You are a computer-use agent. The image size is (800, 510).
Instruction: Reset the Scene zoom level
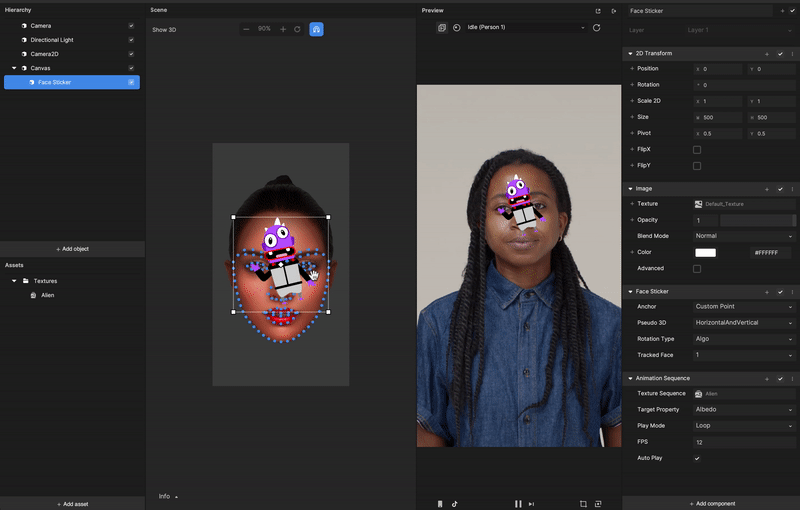(297, 29)
